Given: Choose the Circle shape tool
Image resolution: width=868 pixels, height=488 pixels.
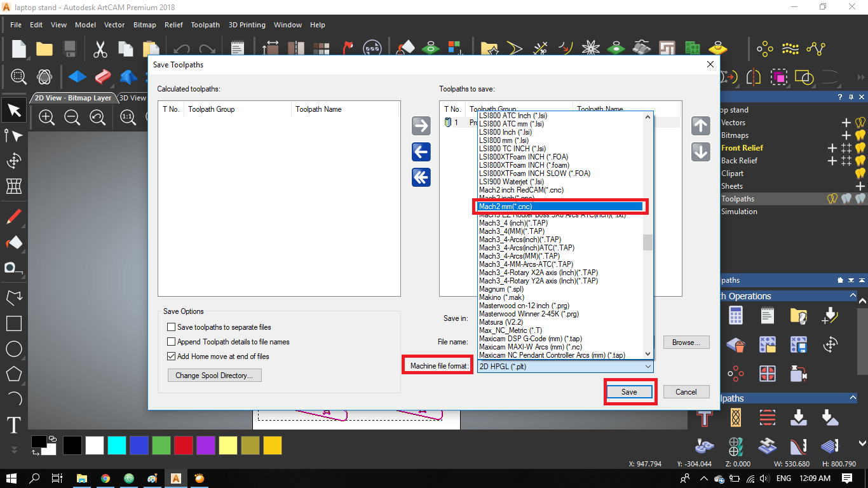Looking at the screenshot, I should coord(14,348).
